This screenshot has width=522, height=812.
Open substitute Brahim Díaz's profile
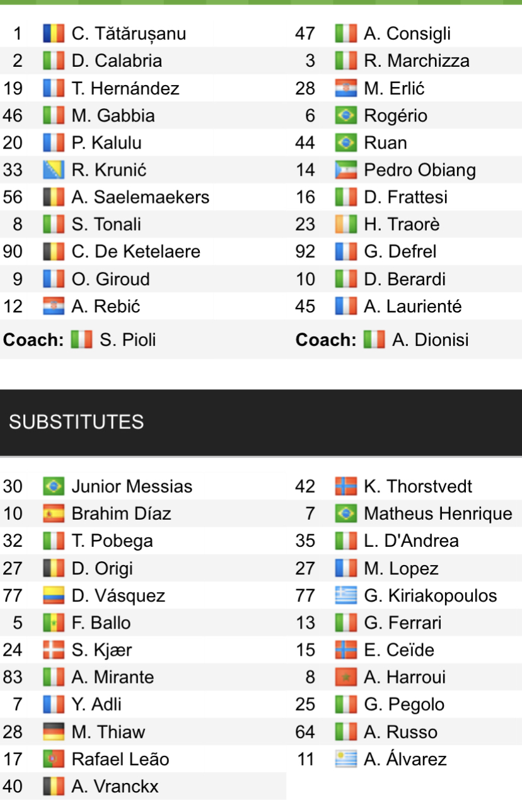tap(121, 513)
